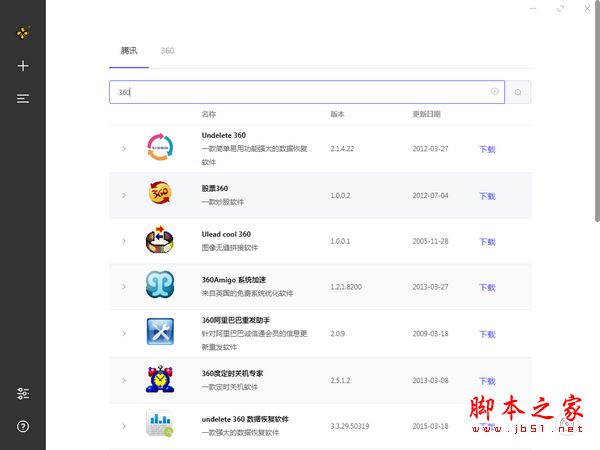
Task: Select the 股票360 title text
Action: [x=215, y=188]
